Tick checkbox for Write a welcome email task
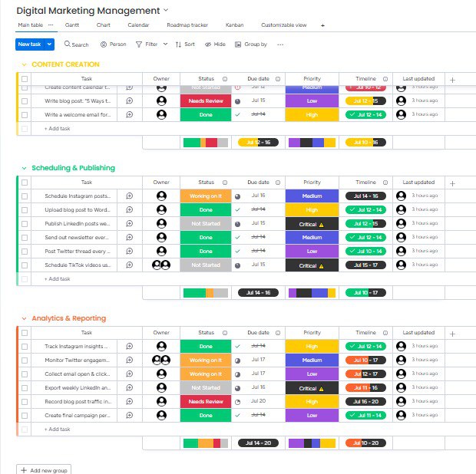Screen dimensions: 476x474 coord(25,115)
